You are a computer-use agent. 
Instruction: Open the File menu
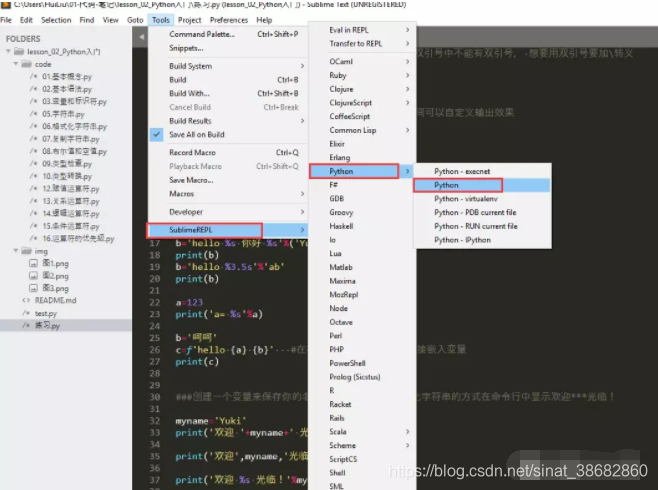pyautogui.click(x=6, y=20)
